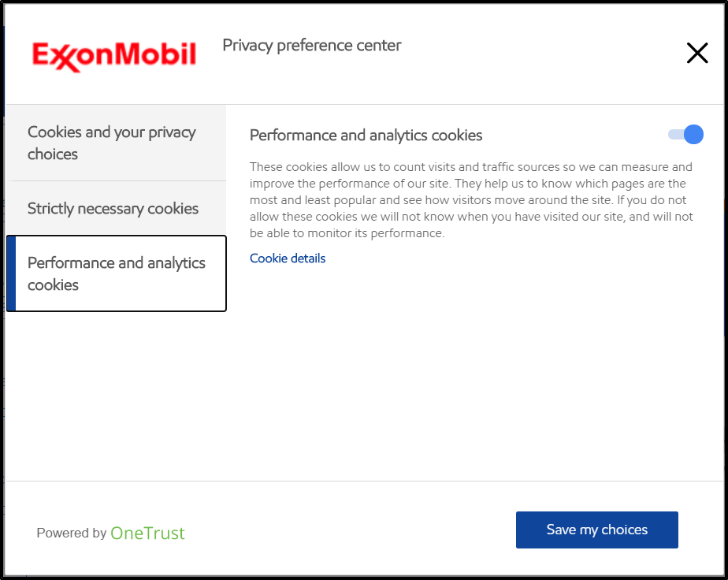This screenshot has width=728, height=580.
Task: Click the Privacy preference center heading
Action: (311, 46)
